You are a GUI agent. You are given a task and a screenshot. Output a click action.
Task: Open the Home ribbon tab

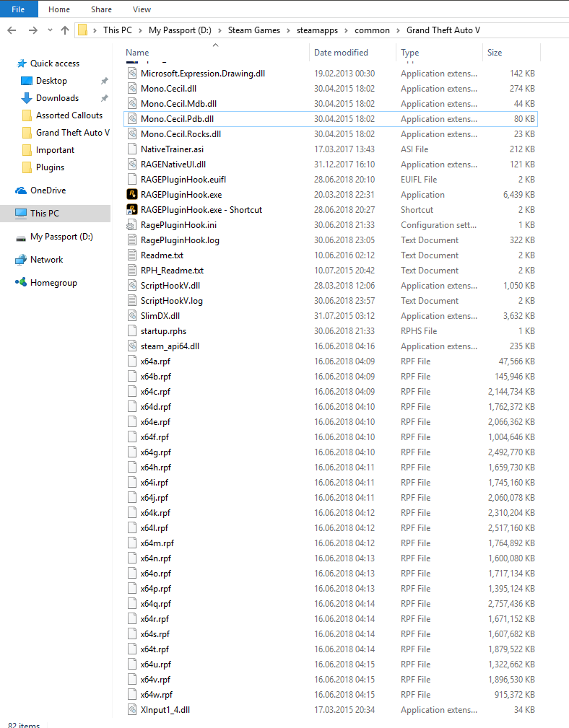point(59,9)
